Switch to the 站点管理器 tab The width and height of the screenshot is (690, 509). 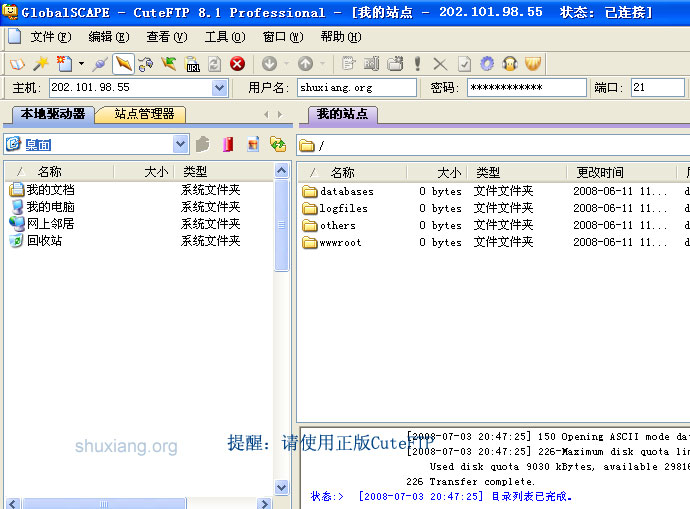[144, 114]
